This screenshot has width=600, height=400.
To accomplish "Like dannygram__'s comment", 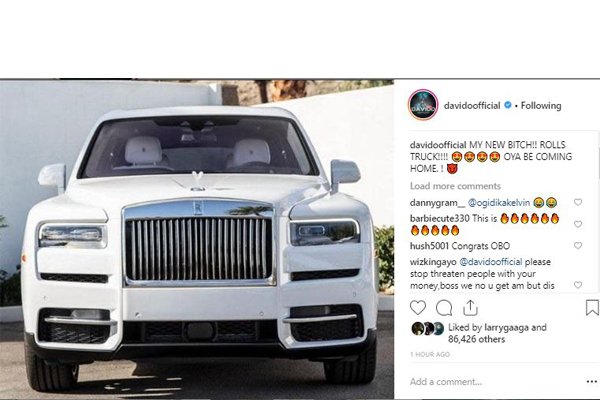I will (578, 202).
